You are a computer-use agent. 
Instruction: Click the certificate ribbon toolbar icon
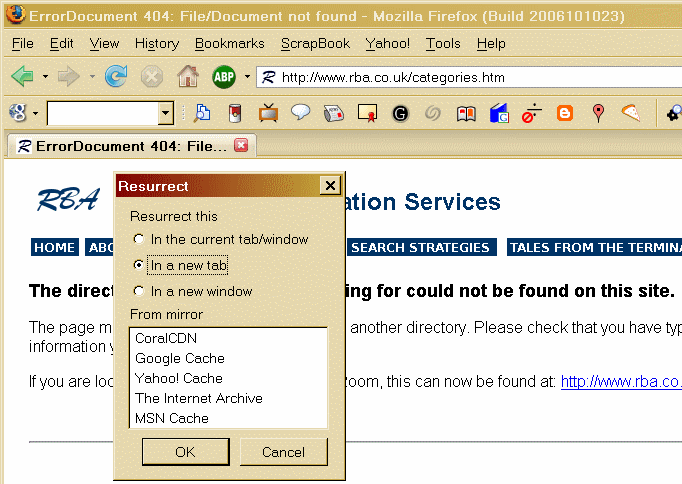tap(368, 113)
